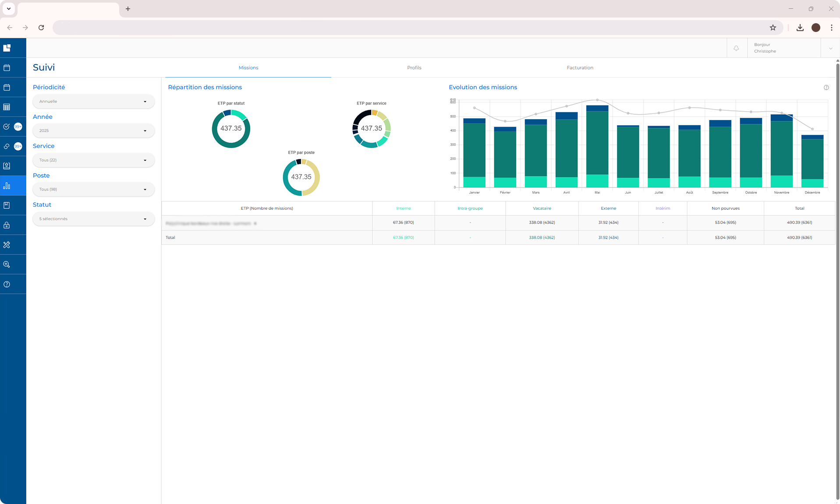Bookmark this page with the star icon
Screen dimensions: 840x504
(x=773, y=28)
